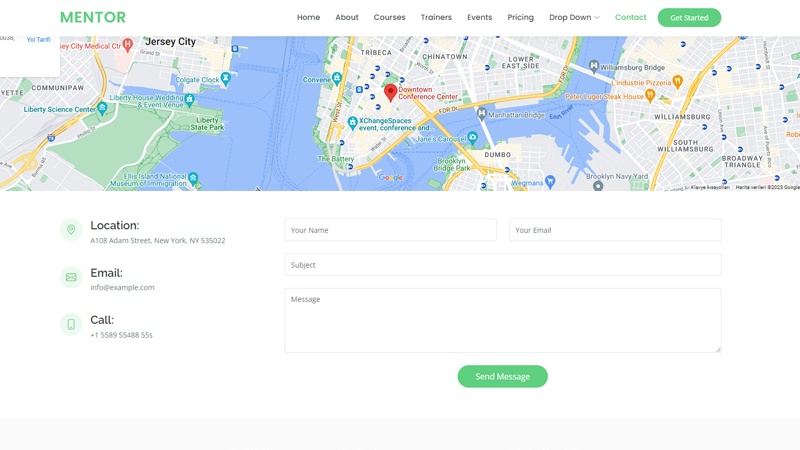Click the MENTOR logo
The width and height of the screenshot is (800, 450).
click(x=92, y=17)
